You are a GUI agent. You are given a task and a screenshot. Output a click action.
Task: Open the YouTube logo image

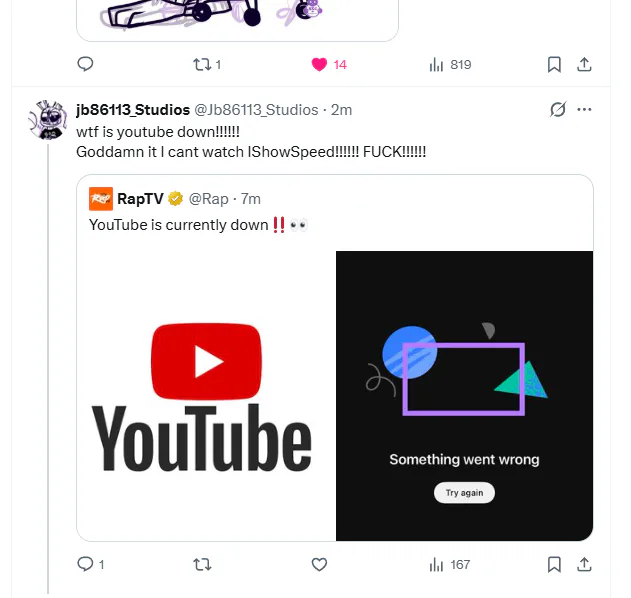click(206, 396)
